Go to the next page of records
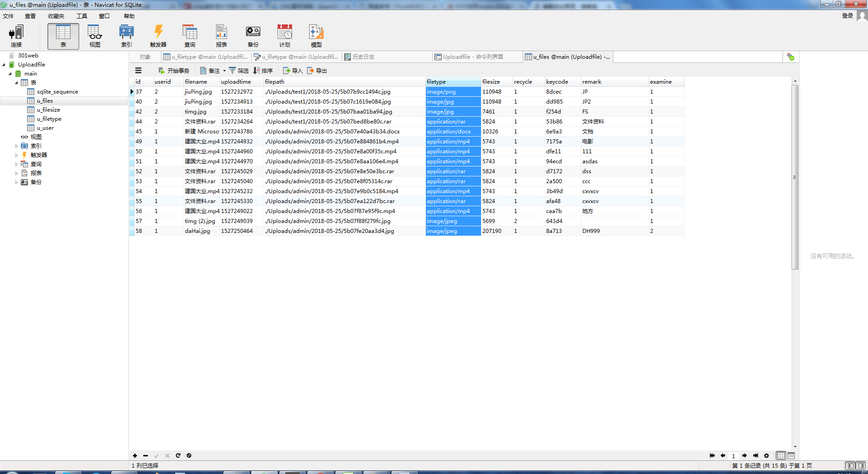Viewport: 868px width, 474px height. (x=745, y=455)
